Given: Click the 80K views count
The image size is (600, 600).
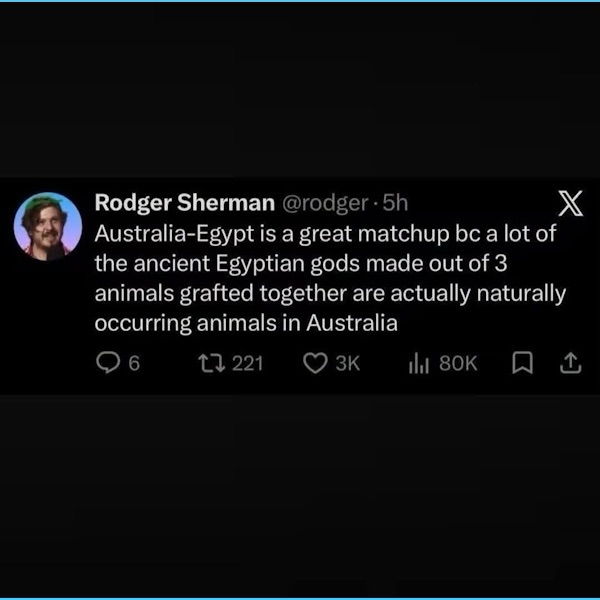Looking at the screenshot, I should 458,363.
